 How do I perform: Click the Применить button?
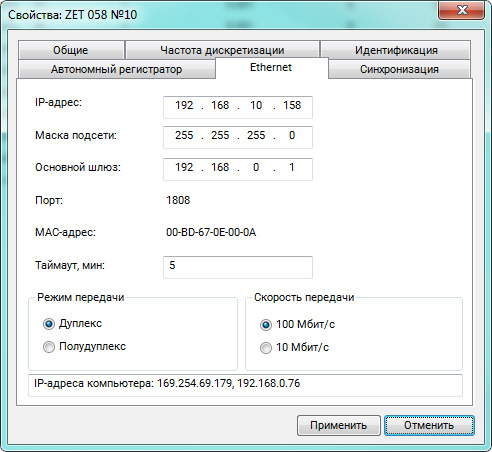pyautogui.click(x=339, y=425)
